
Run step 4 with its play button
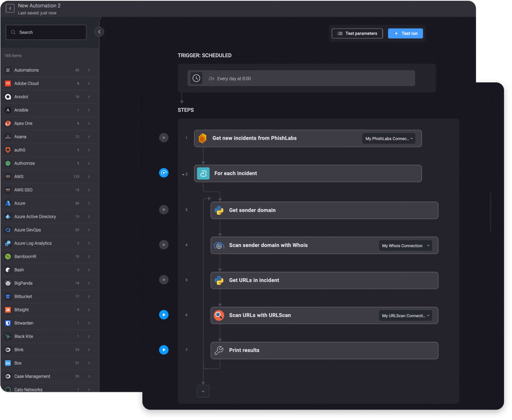[164, 245]
